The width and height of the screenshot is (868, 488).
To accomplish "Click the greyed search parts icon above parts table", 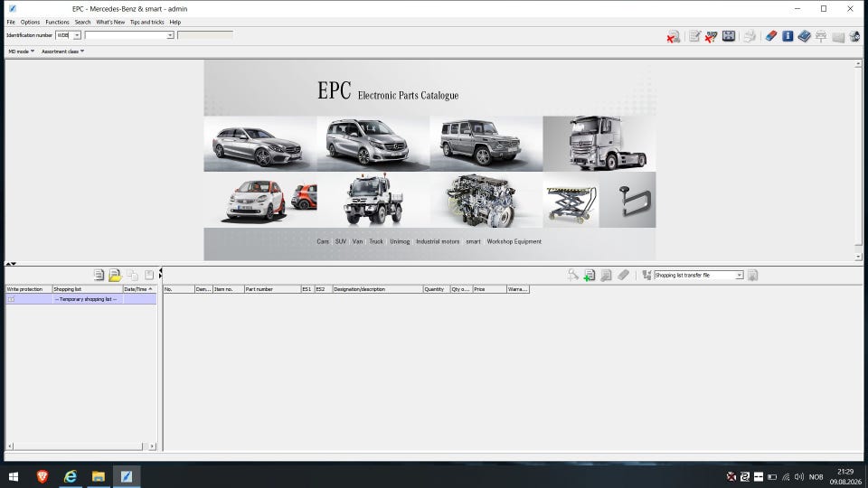I will tap(573, 275).
